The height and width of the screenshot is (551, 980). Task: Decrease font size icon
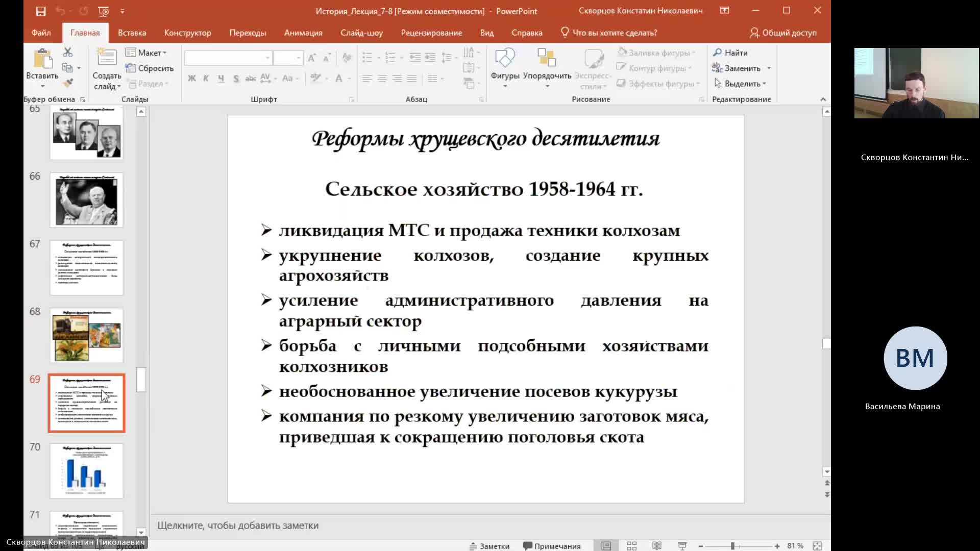(327, 58)
